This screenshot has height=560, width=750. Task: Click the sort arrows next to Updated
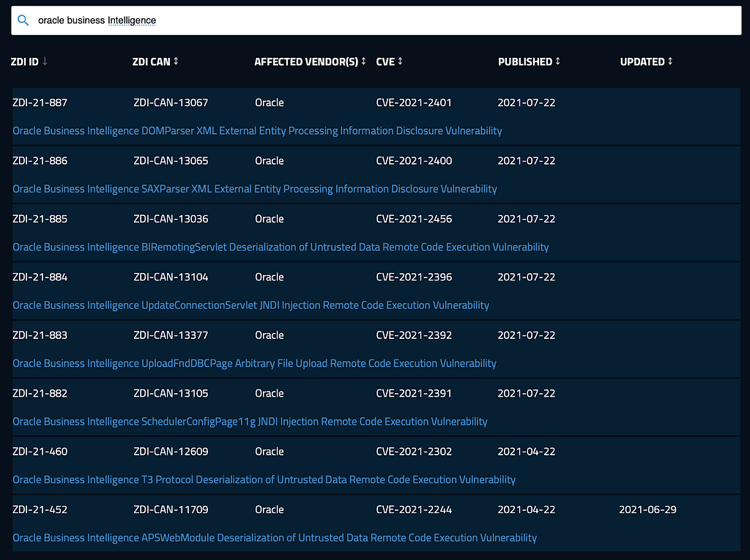tap(670, 61)
